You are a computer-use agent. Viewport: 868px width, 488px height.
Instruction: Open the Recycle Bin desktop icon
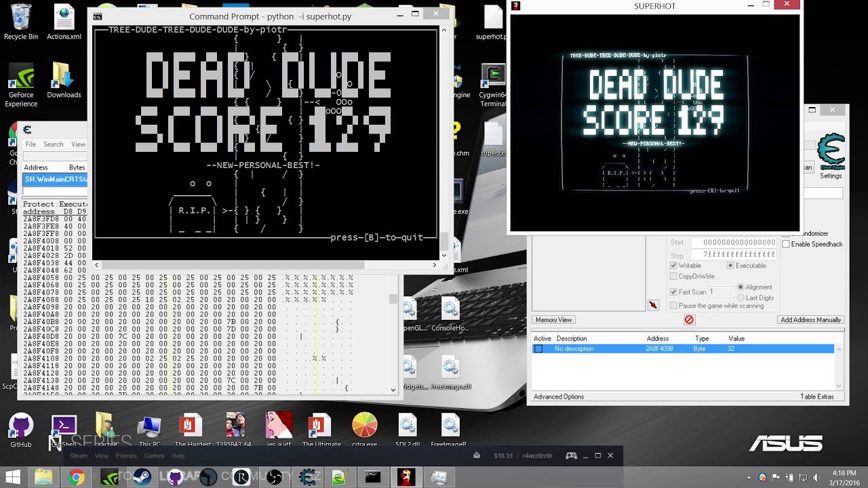pyautogui.click(x=21, y=22)
